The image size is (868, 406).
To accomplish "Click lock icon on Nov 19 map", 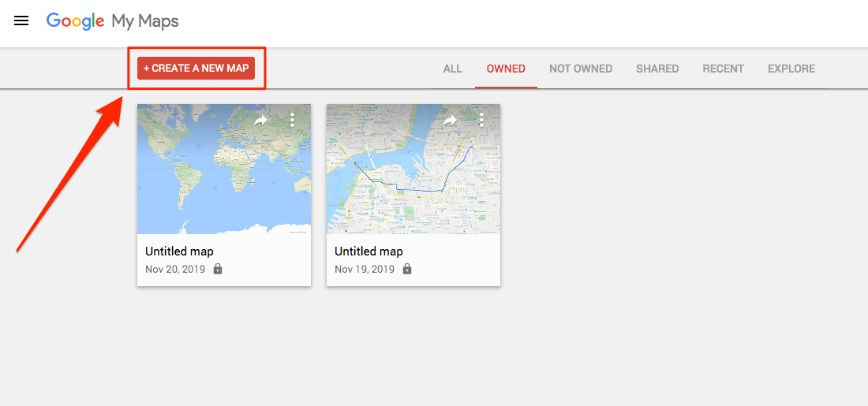I will click(407, 270).
